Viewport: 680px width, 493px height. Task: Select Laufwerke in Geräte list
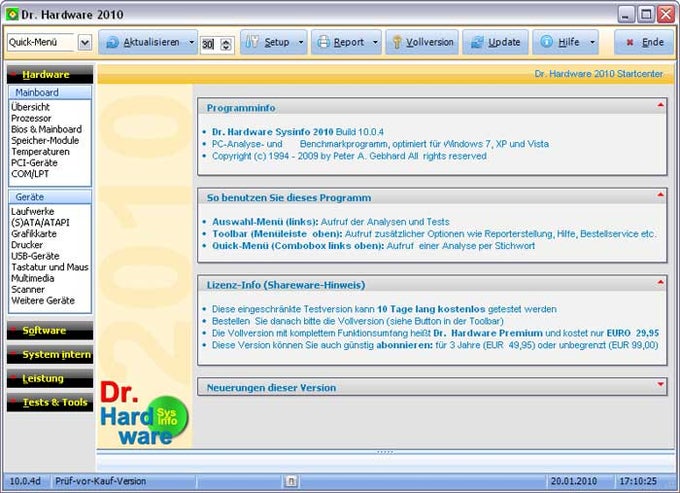coord(33,212)
